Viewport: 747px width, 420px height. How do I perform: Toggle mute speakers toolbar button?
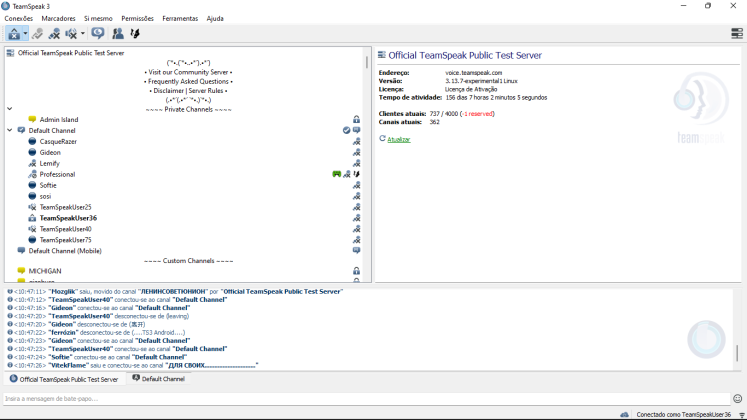tap(71, 33)
